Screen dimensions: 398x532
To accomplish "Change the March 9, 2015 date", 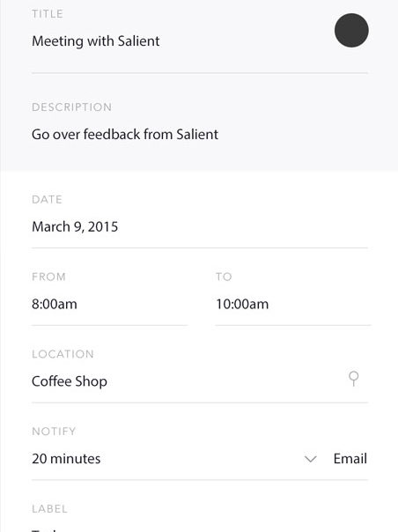I will click(x=75, y=226).
